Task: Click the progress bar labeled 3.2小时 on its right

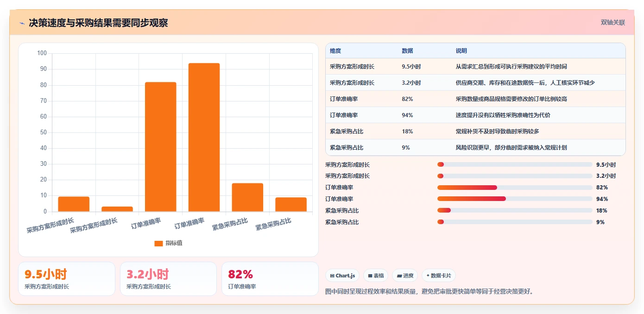Action: [x=515, y=176]
